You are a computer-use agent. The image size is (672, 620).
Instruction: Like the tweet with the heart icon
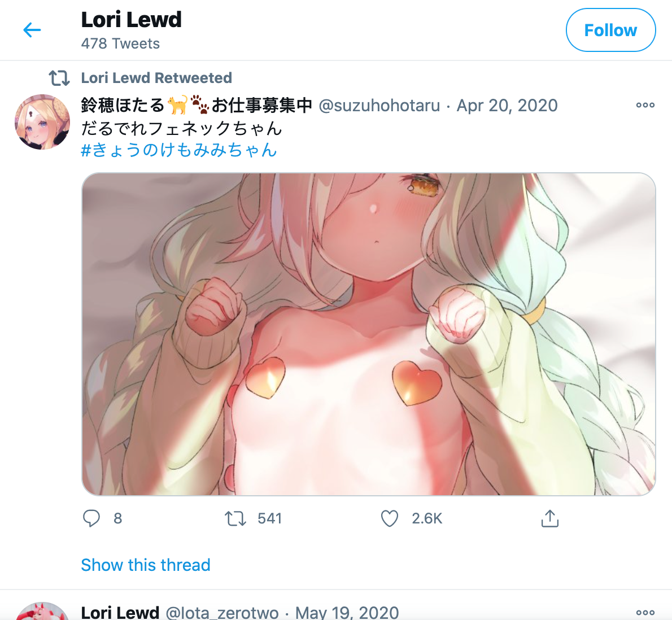pyautogui.click(x=390, y=518)
